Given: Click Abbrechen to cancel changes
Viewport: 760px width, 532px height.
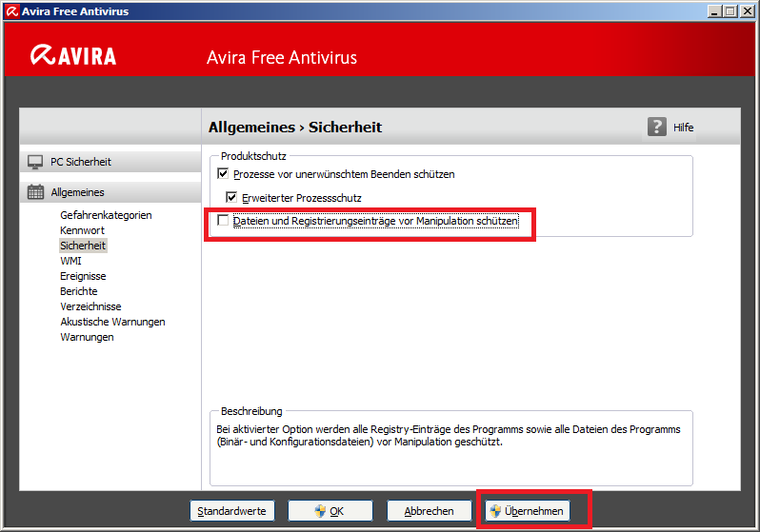Looking at the screenshot, I should [429, 511].
